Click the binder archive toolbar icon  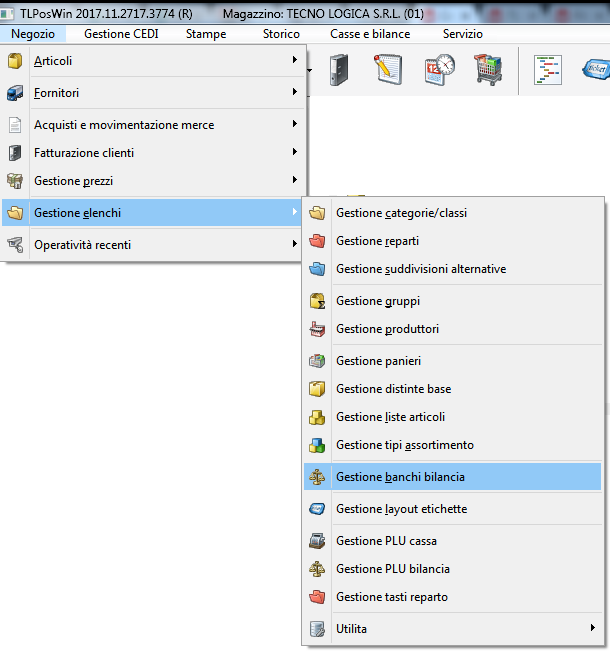[340, 70]
